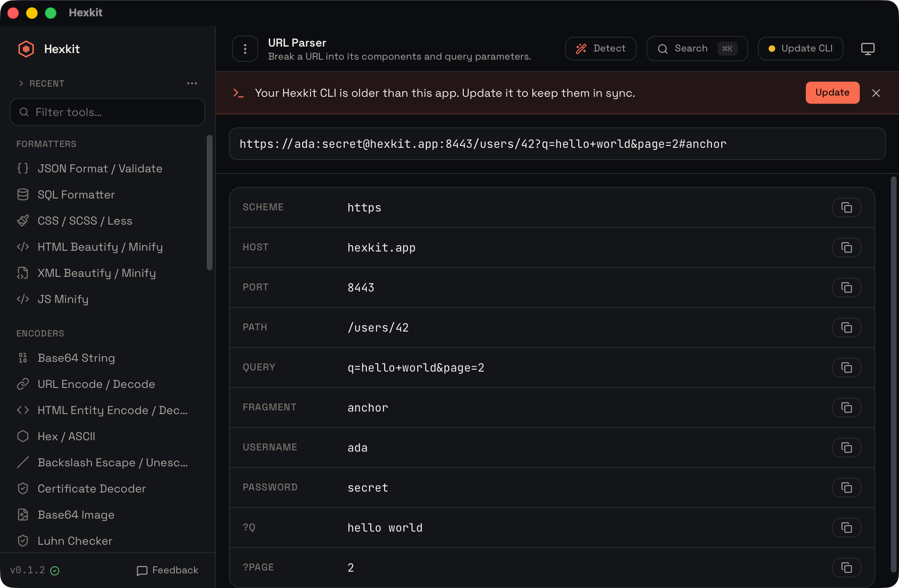Expand the RECENT section chevron
The height and width of the screenshot is (588, 899).
(21, 83)
